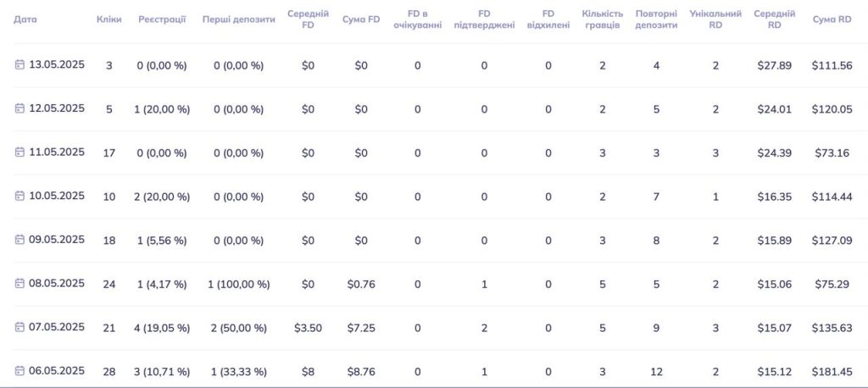Click calendar icon for 09.05.2025 row
The width and height of the screenshot is (868, 388).
(x=19, y=240)
